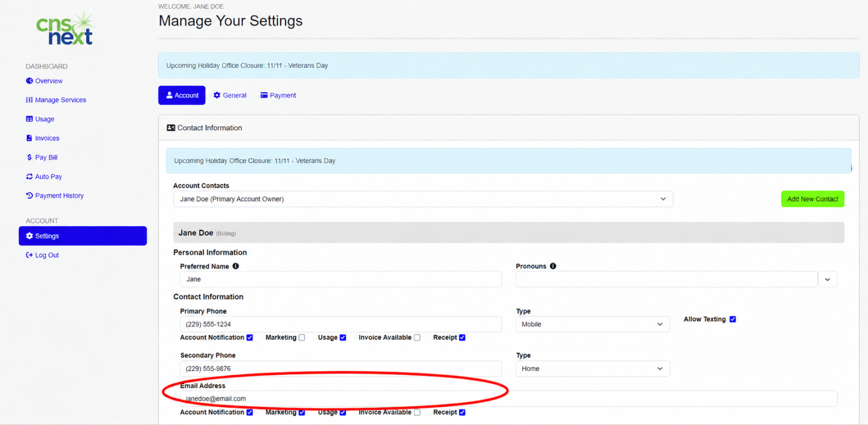Click the Contact Information card icon
The height and width of the screenshot is (425, 868).
171,128
